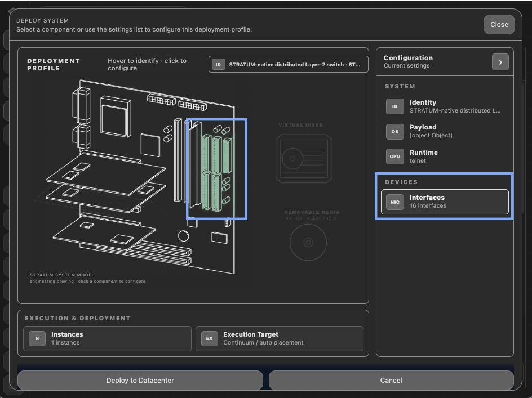Click the VIRTUAL DISKS label
The width and height of the screenshot is (532, 398).
[300, 125]
